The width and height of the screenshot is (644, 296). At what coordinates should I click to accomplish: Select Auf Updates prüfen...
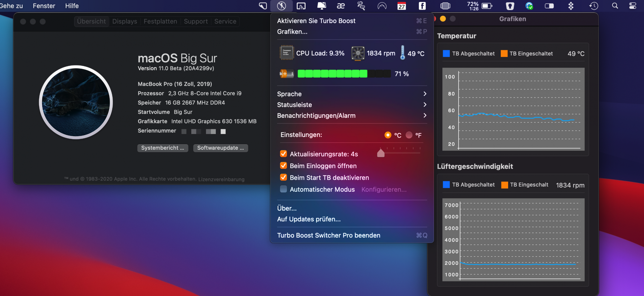352,219
